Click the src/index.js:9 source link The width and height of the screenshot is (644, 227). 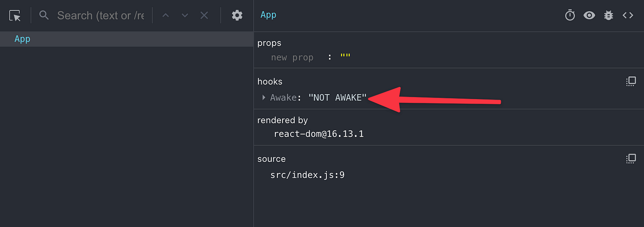pos(308,175)
